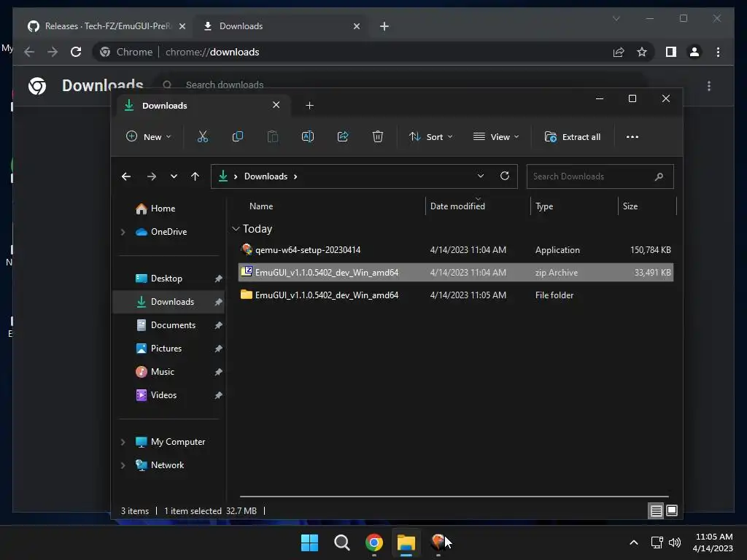Refresh the Downloads folder view
Image resolution: width=747 pixels, height=560 pixels.
(505, 176)
